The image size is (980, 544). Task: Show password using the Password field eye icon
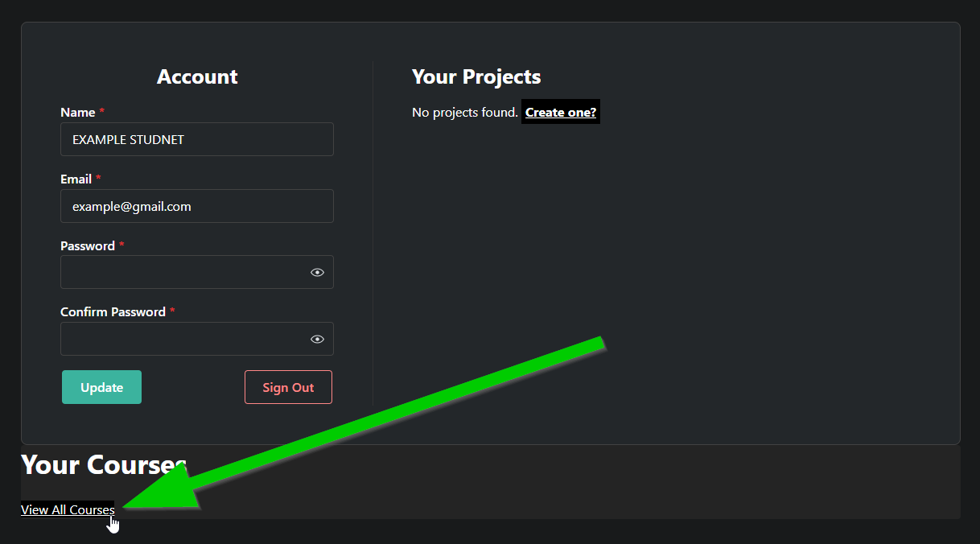click(x=317, y=273)
